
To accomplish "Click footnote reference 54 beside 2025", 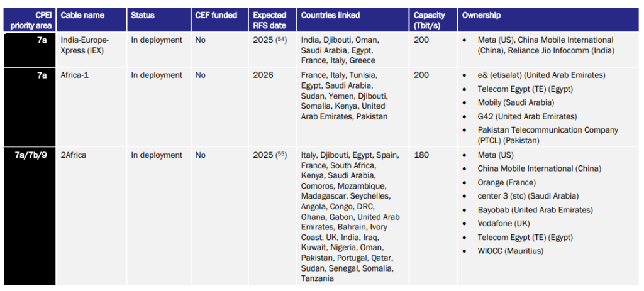I will (x=281, y=40).
